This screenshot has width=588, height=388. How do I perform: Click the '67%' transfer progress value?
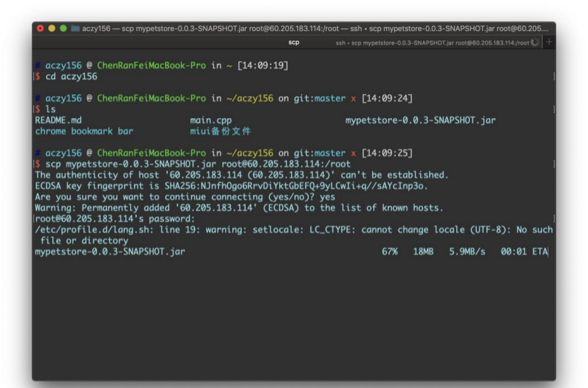[390, 251]
